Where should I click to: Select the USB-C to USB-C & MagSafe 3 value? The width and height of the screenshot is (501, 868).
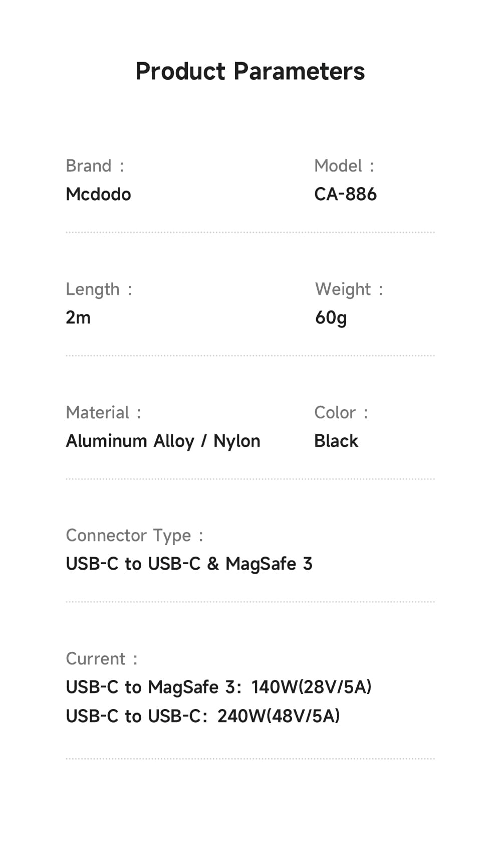[189, 564]
